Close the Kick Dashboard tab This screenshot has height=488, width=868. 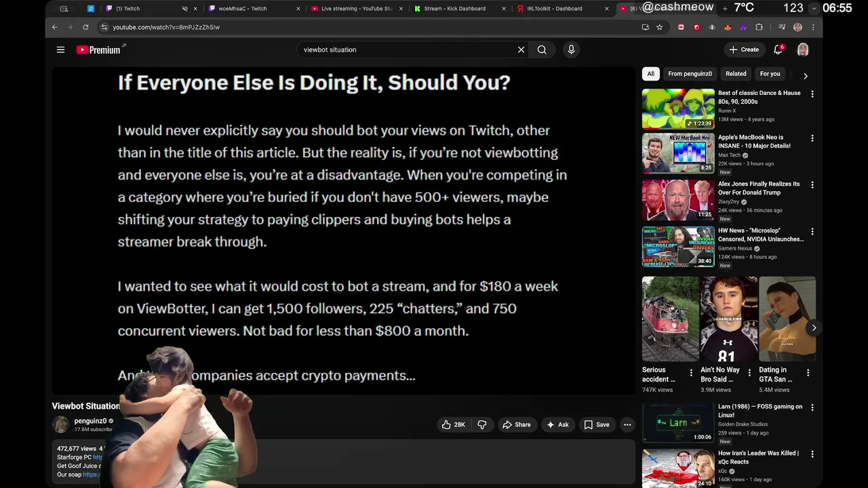504,9
